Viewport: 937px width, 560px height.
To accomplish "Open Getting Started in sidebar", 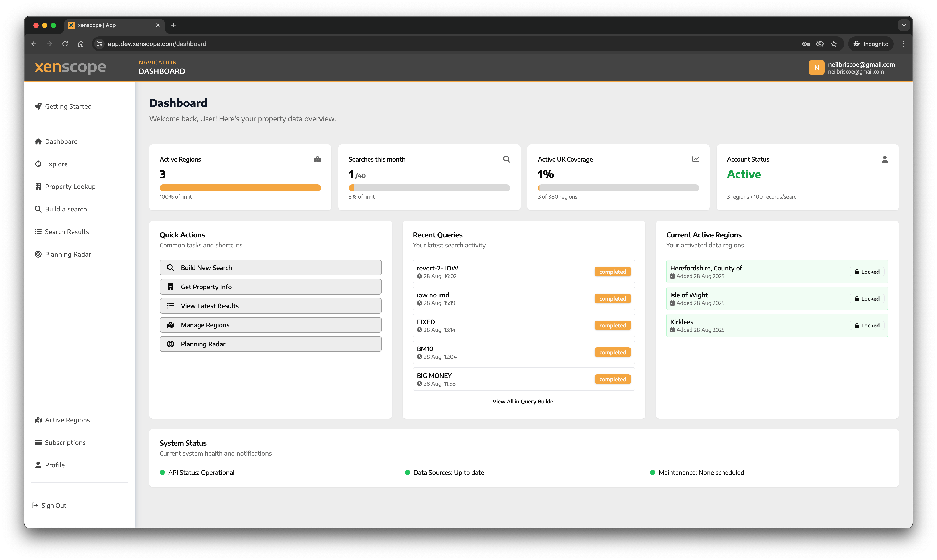I will coord(68,106).
